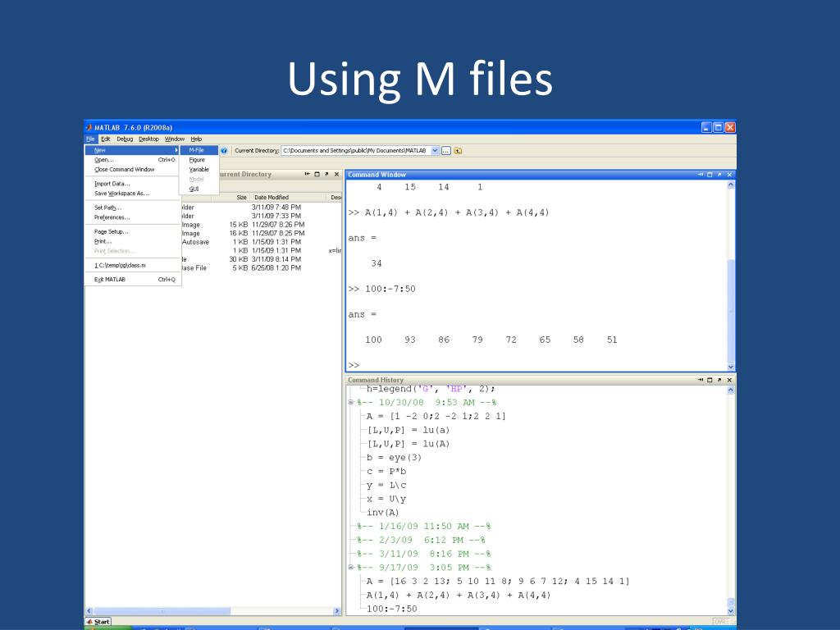Viewport: 840px width, 630px height.
Task: Open the Current Directory path dropdown
Action: [x=435, y=151]
